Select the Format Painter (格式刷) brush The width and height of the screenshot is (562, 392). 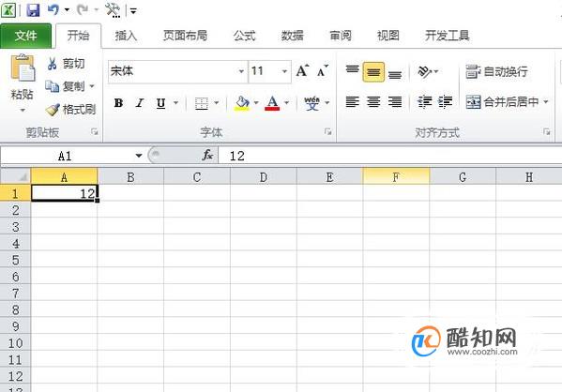(53, 110)
